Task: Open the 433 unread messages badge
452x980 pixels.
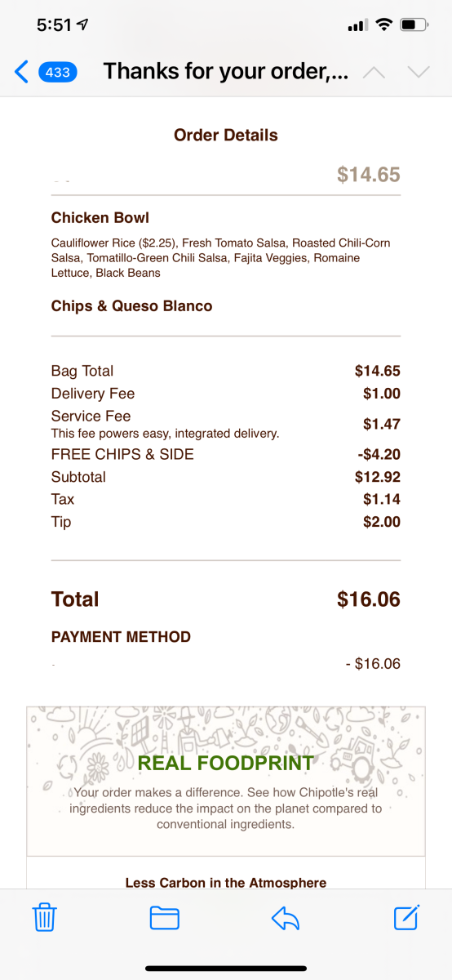Action: 57,72
